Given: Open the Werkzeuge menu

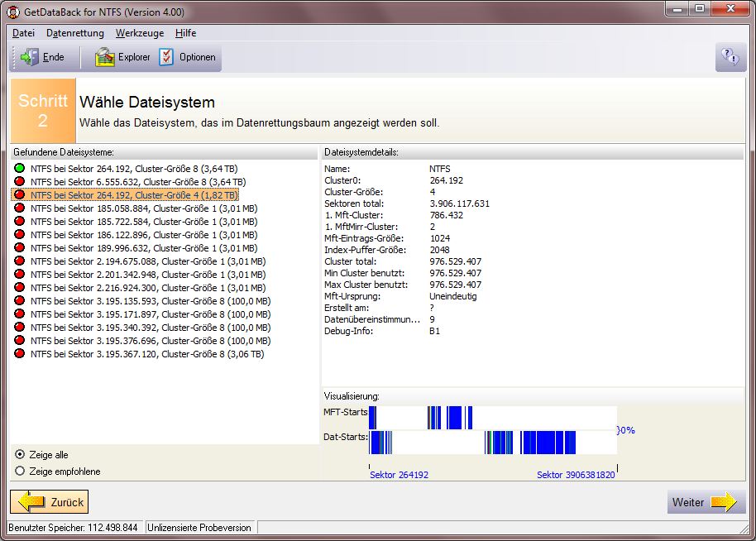Looking at the screenshot, I should (x=140, y=33).
